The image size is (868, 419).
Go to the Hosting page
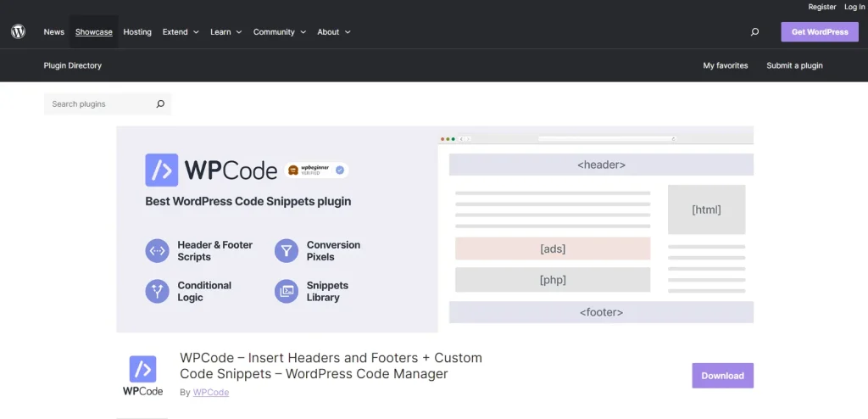[137, 32]
